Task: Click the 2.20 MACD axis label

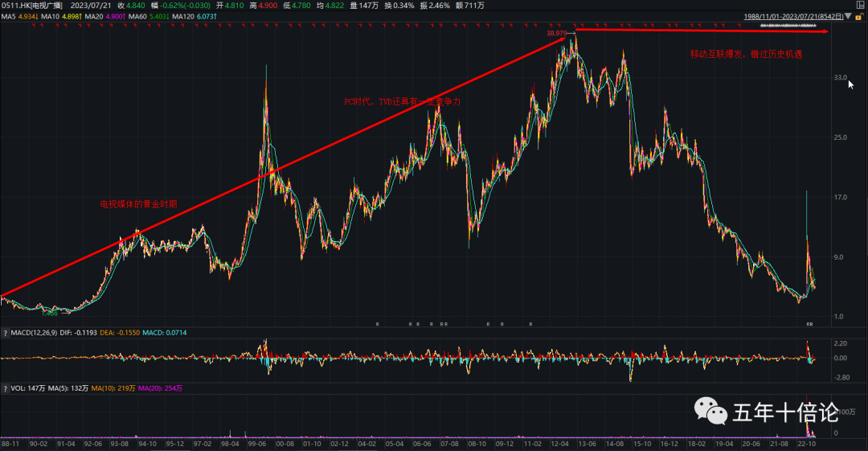Action: pyautogui.click(x=841, y=343)
